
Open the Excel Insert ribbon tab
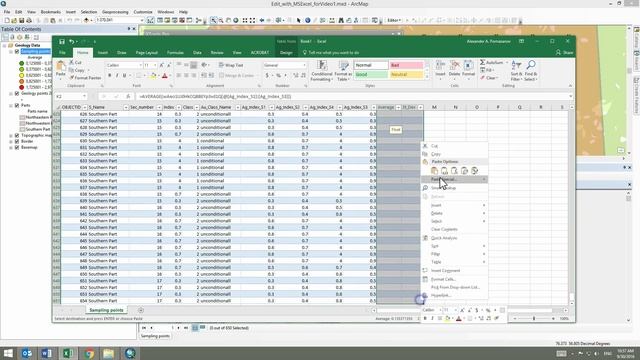[x=102, y=53]
